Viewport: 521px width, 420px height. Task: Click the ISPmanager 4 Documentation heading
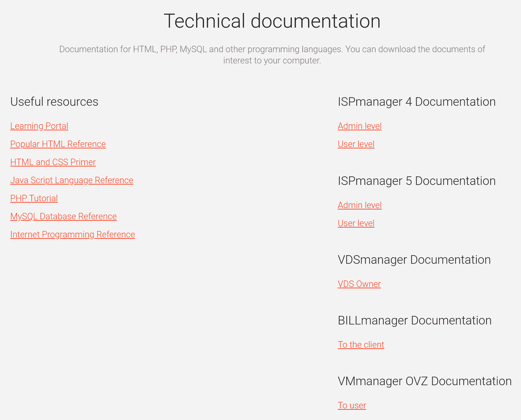(417, 102)
